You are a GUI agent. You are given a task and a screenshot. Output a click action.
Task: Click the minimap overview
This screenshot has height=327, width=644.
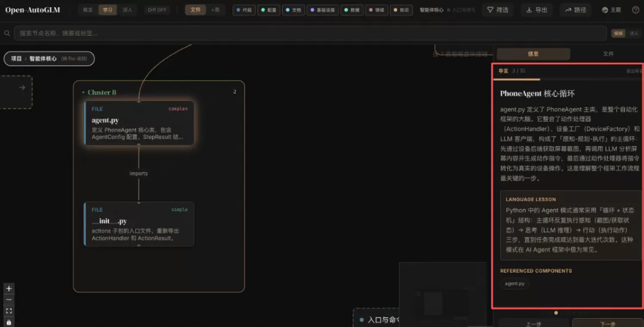pos(442,295)
